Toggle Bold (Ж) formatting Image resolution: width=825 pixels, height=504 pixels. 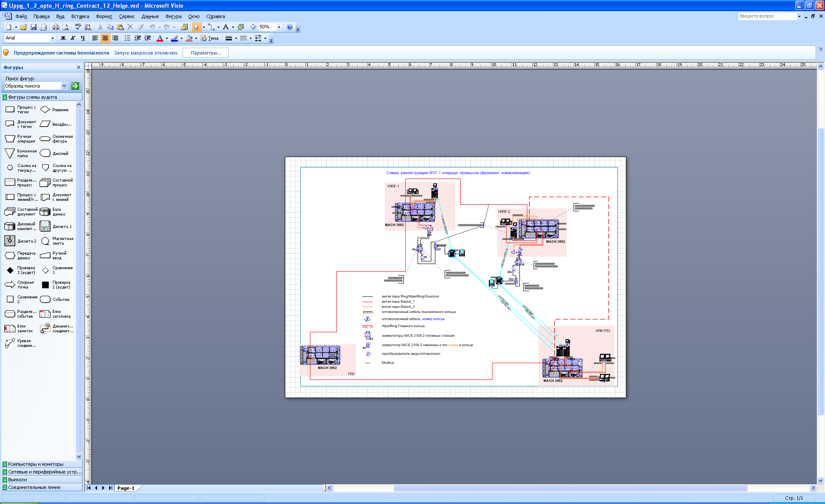click(63, 38)
